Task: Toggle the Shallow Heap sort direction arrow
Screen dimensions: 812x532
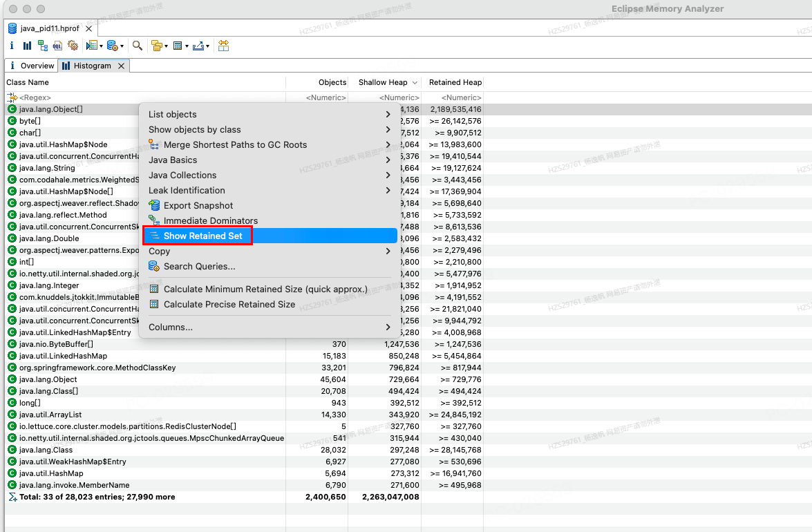Action: point(415,83)
